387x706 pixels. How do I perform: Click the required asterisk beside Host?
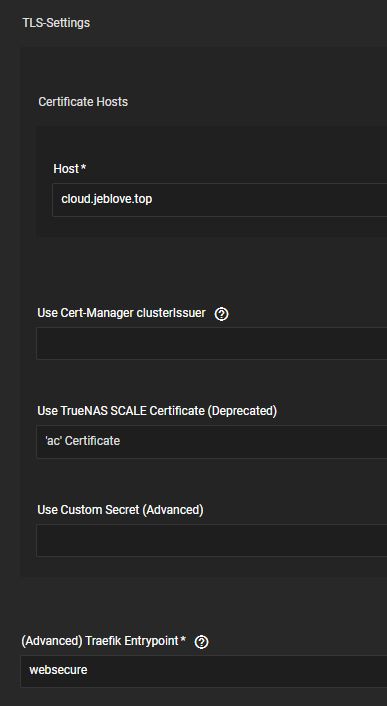(83, 168)
